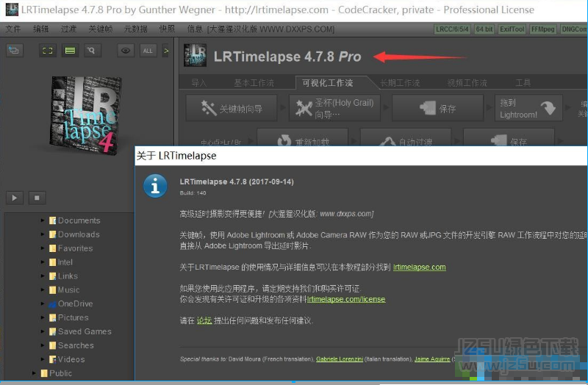
Task: Click the info icon in About dialog
Action: [x=155, y=186]
